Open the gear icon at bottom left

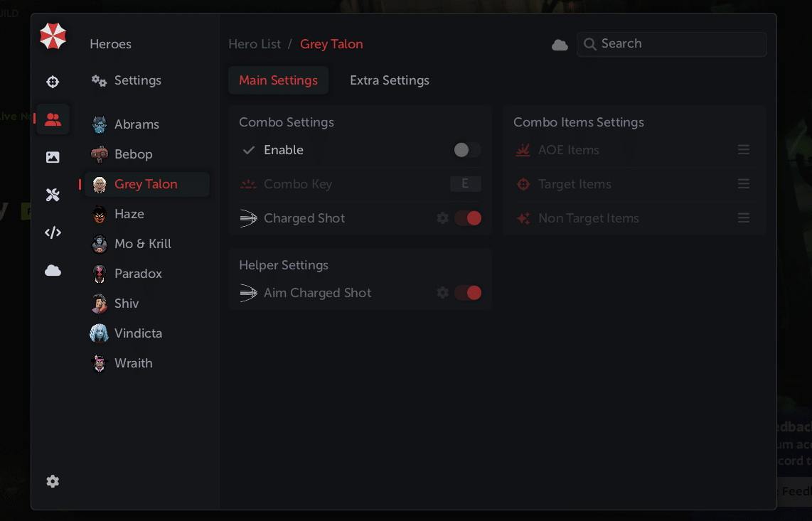[x=53, y=481]
